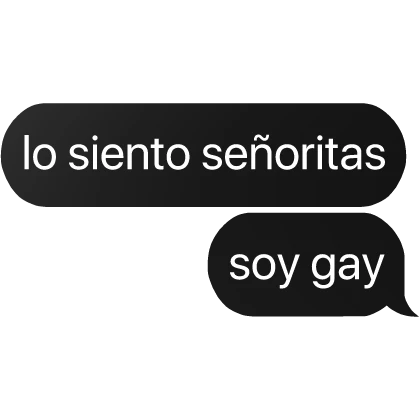The height and width of the screenshot is (420, 420).
Task: Click the dark area above 'soy gay' text
Action: pos(307,232)
